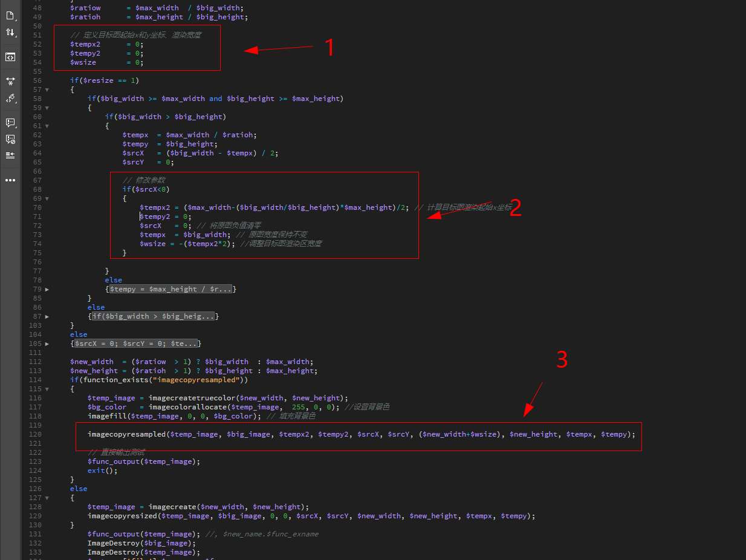Click the imagefill line 118
The height and width of the screenshot is (560, 746).
click(x=175, y=416)
